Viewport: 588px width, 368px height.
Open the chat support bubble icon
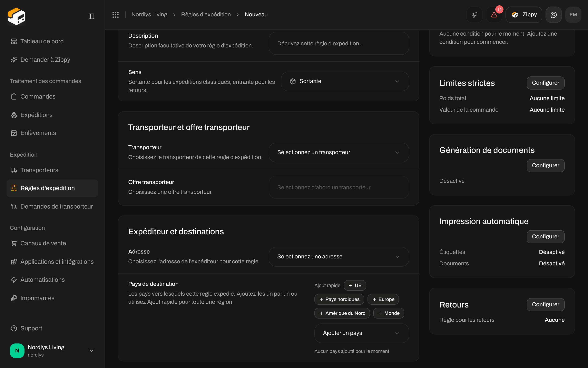553,15
